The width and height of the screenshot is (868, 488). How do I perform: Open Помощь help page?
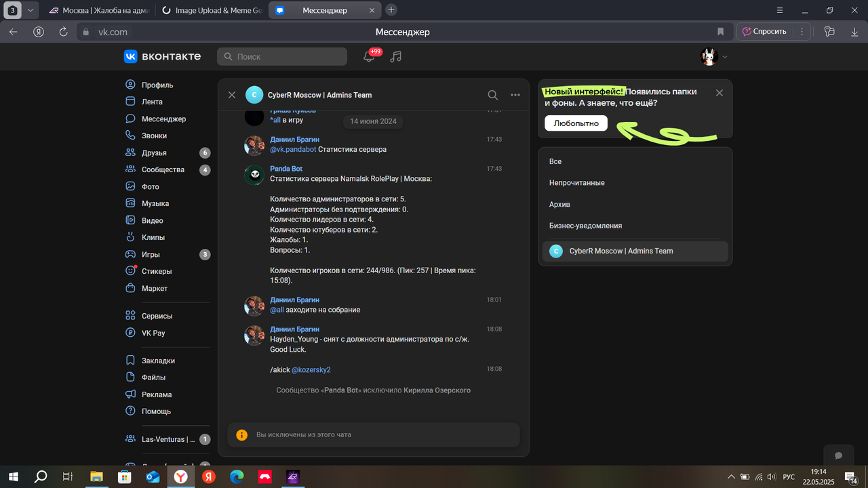pos(156,411)
